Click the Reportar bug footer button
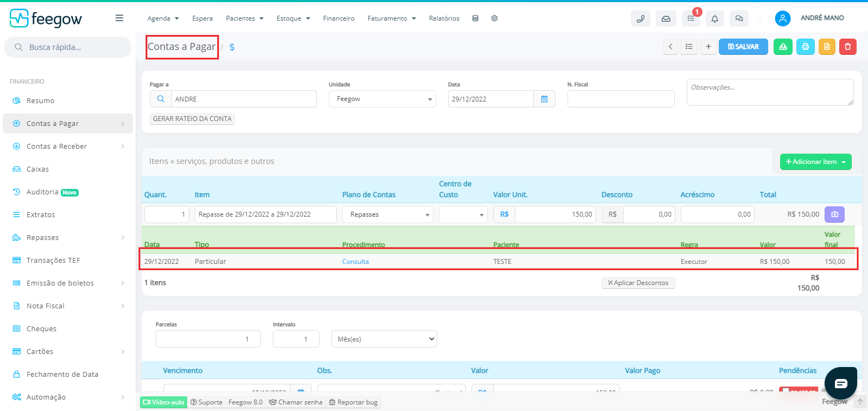Screen dimensions: 868x411 pyautogui.click(x=353, y=402)
